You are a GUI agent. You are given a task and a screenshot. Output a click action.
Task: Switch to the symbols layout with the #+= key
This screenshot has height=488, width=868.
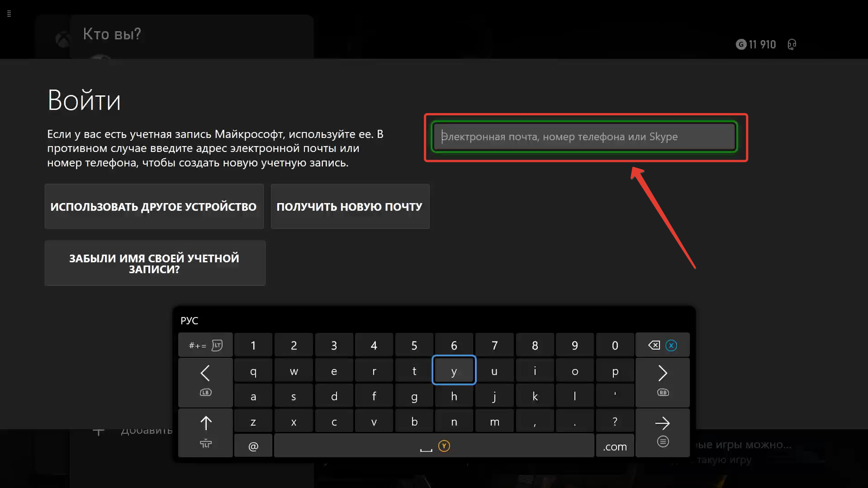coord(205,346)
